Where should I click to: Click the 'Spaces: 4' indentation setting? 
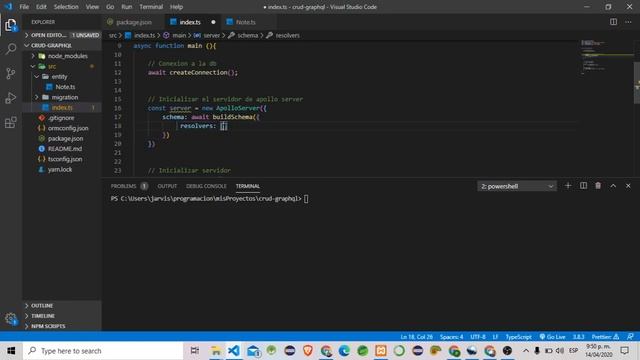451,337
